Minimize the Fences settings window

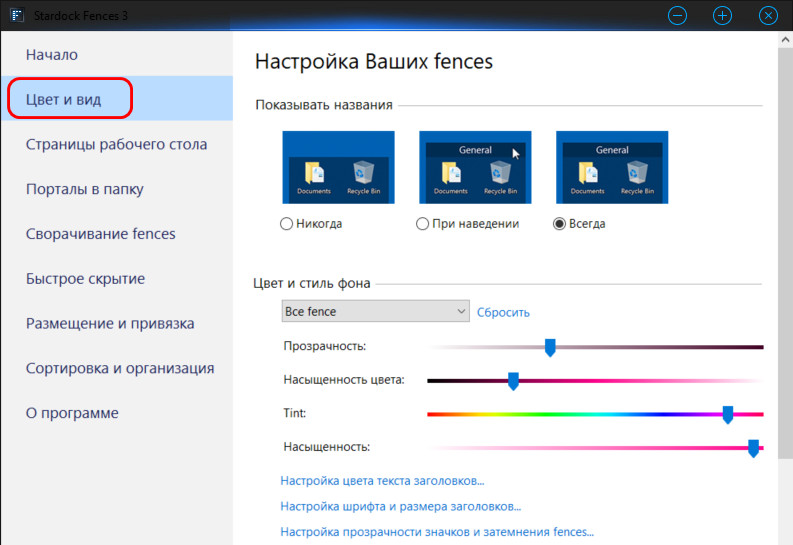(x=677, y=16)
